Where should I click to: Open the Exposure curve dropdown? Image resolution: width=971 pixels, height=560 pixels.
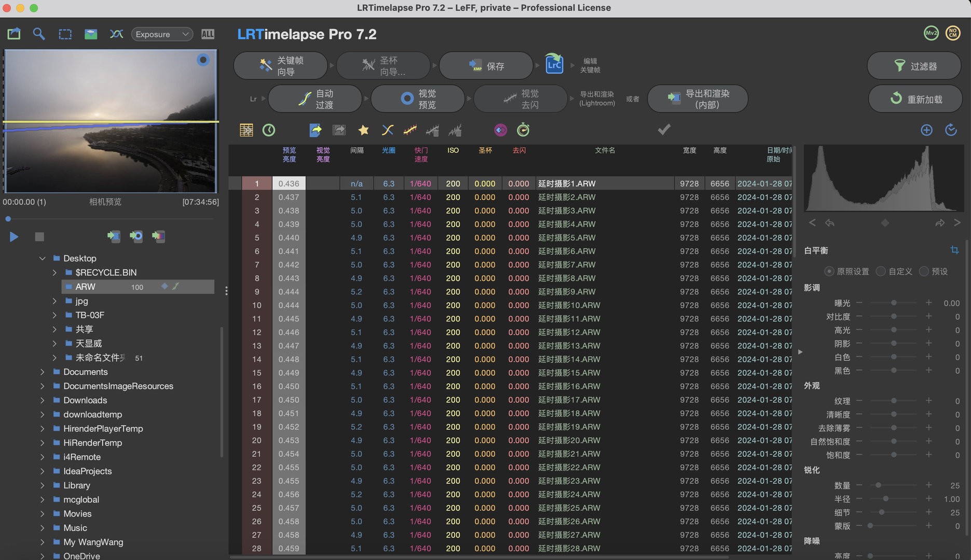[x=162, y=34]
